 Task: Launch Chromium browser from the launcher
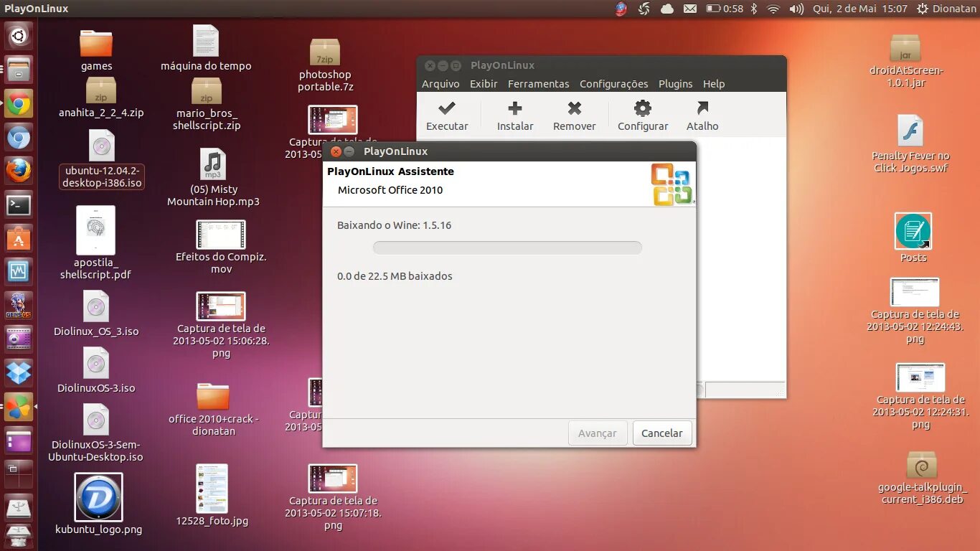[x=19, y=138]
